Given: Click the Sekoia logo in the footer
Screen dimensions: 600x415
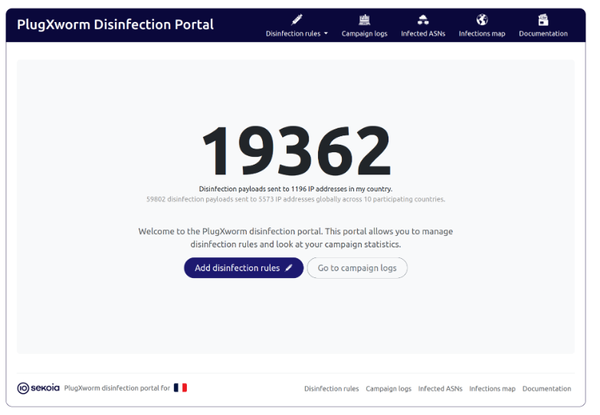Looking at the screenshot, I should click(x=38, y=388).
